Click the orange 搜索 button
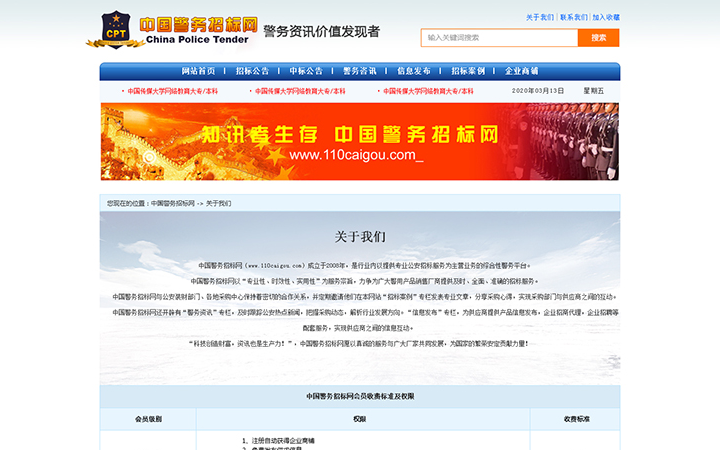Viewport: 720px width, 450px height. [x=598, y=38]
